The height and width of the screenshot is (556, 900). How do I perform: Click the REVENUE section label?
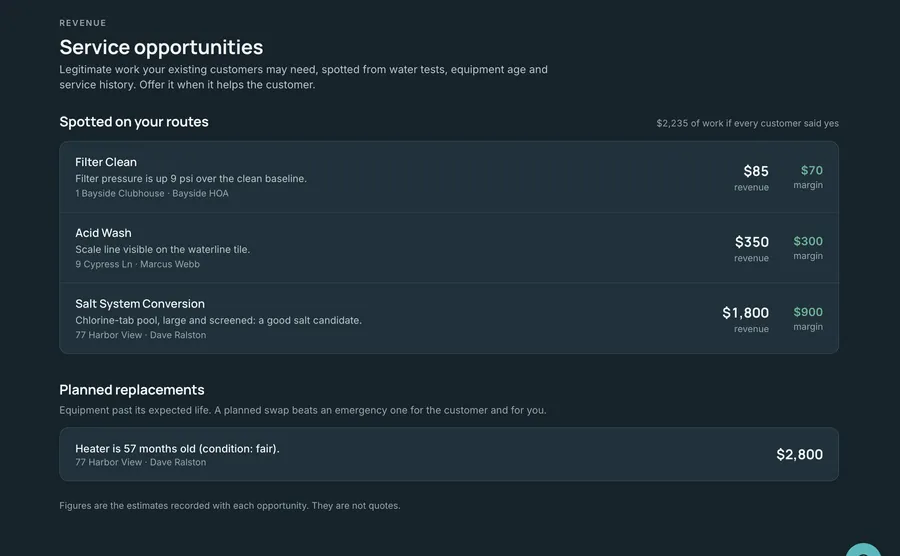click(x=83, y=23)
